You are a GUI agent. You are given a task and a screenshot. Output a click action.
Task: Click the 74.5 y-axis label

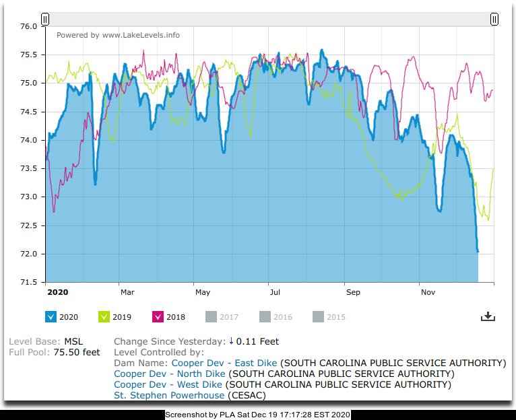29,112
